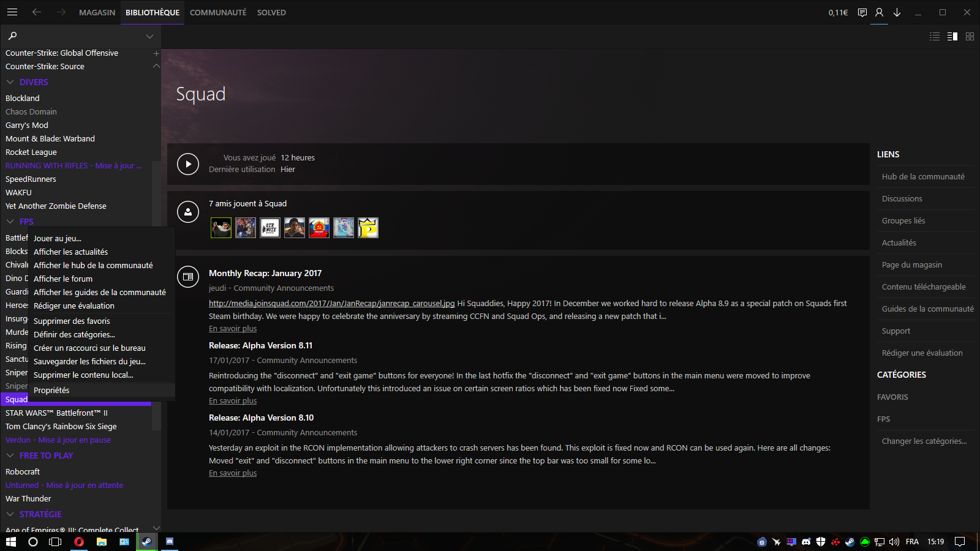Collapse the FREE TO PLAY category
980x551 pixels.
[10, 455]
